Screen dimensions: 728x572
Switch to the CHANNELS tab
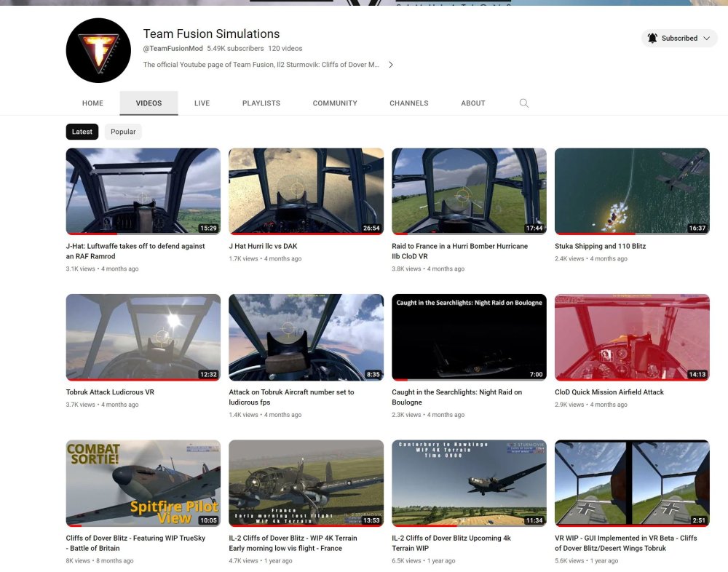(x=408, y=103)
